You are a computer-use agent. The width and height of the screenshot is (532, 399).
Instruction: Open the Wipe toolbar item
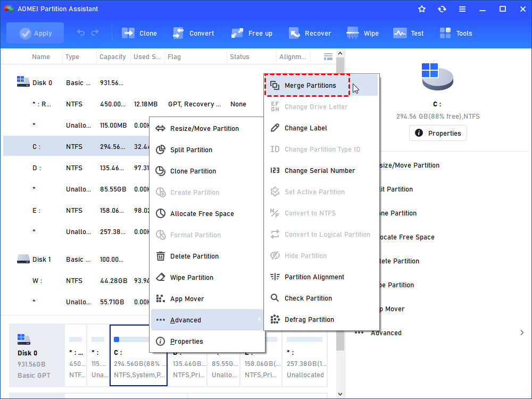[362, 33]
